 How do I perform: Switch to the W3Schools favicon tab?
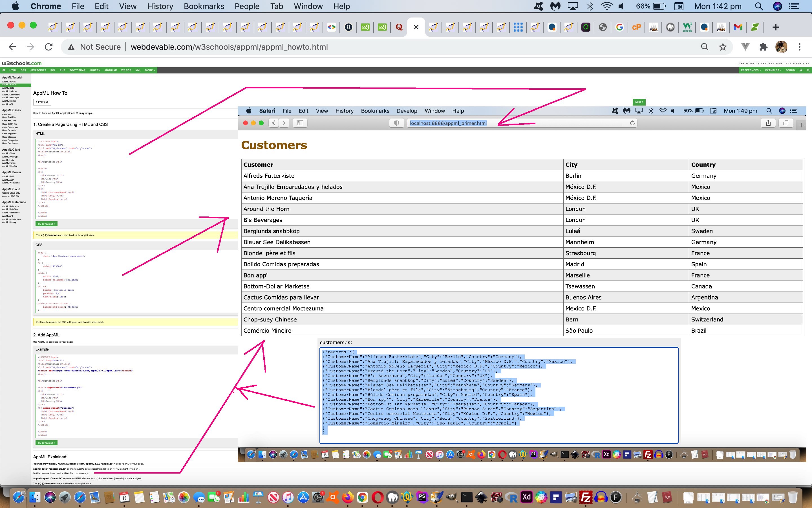click(x=687, y=27)
